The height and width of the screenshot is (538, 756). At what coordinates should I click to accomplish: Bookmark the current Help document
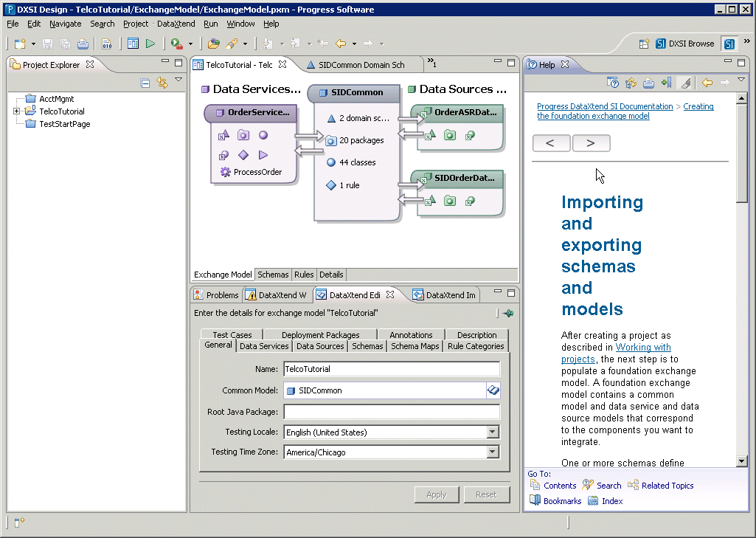point(666,83)
